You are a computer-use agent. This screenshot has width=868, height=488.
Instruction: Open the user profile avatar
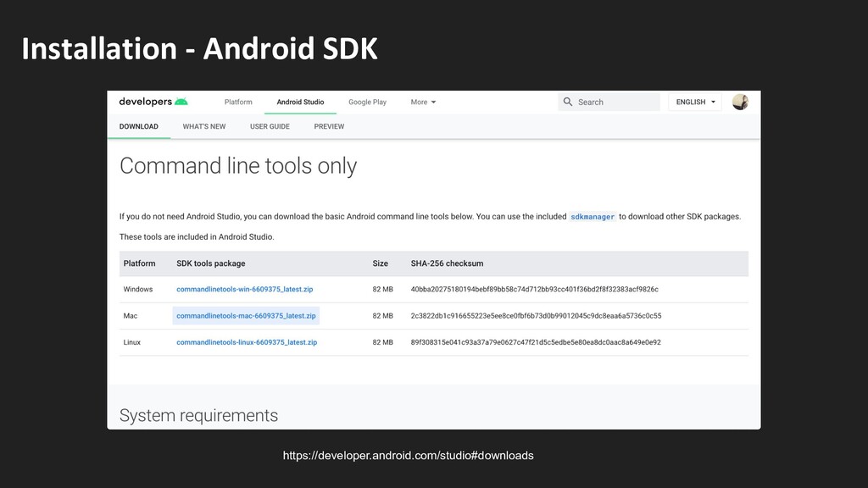tap(740, 102)
